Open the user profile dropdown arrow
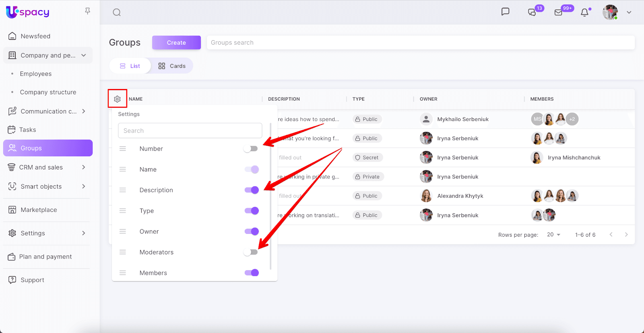The width and height of the screenshot is (644, 333). pyautogui.click(x=629, y=12)
